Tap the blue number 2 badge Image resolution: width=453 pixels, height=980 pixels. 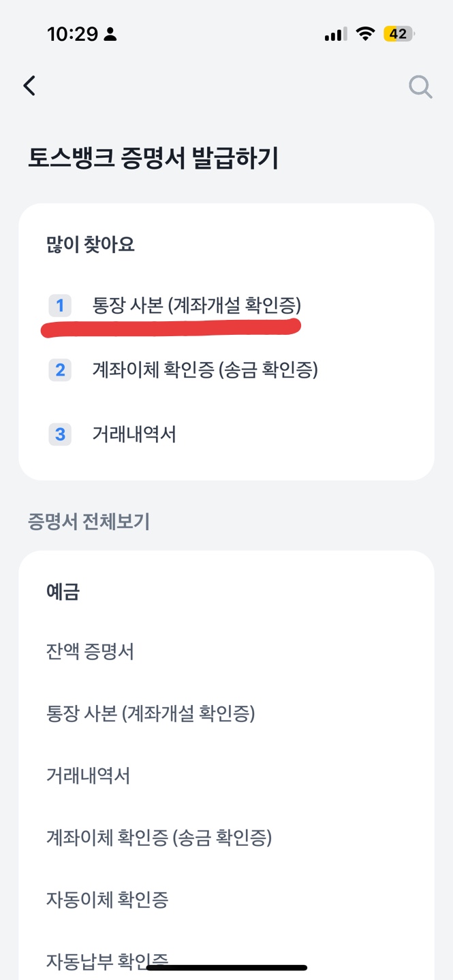point(60,370)
